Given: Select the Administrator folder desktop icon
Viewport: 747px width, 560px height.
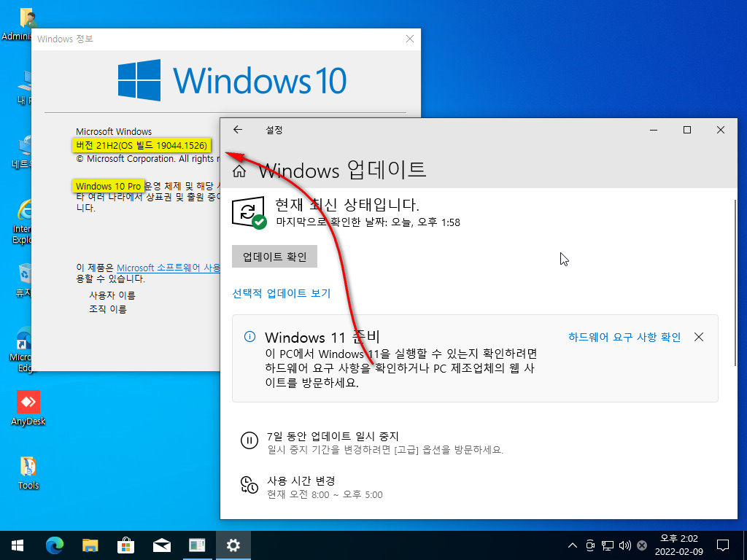Looking at the screenshot, I should 18,24.
